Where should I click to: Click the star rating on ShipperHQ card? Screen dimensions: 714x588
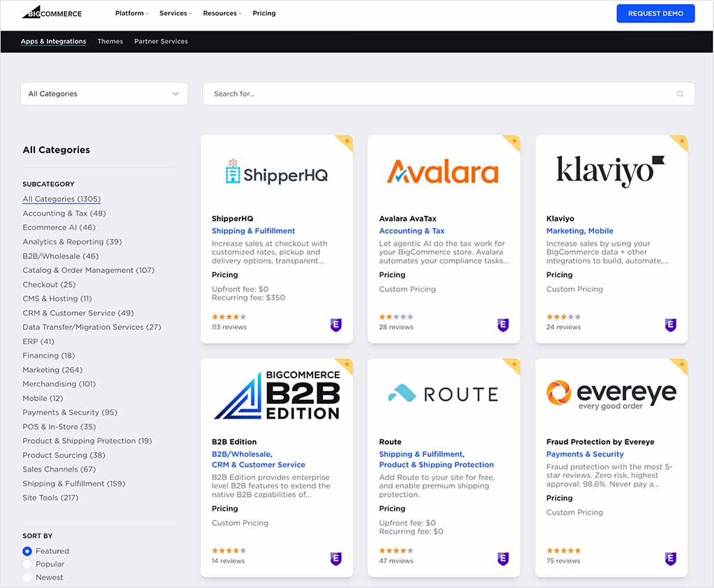tap(229, 317)
